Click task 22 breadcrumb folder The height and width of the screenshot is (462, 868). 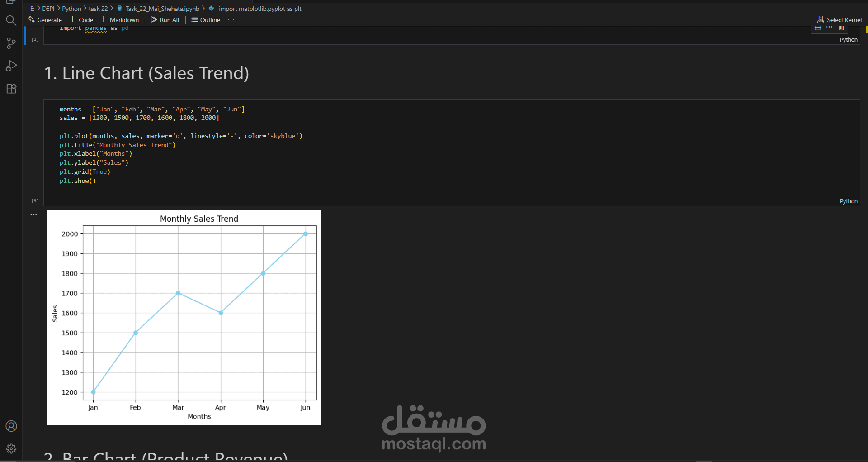98,9
